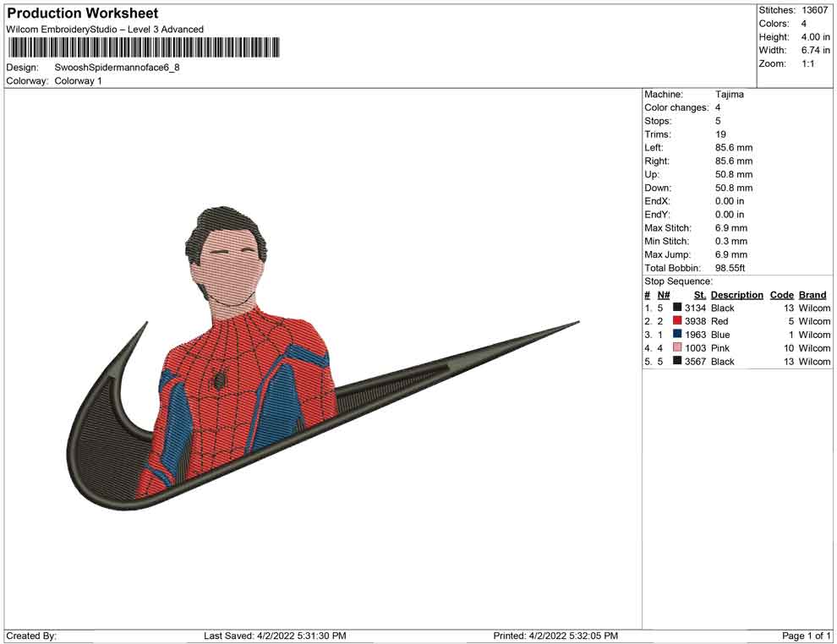The width and height of the screenshot is (837, 644).
Task: Click the 'Production Worksheet' title
Action: point(83,14)
